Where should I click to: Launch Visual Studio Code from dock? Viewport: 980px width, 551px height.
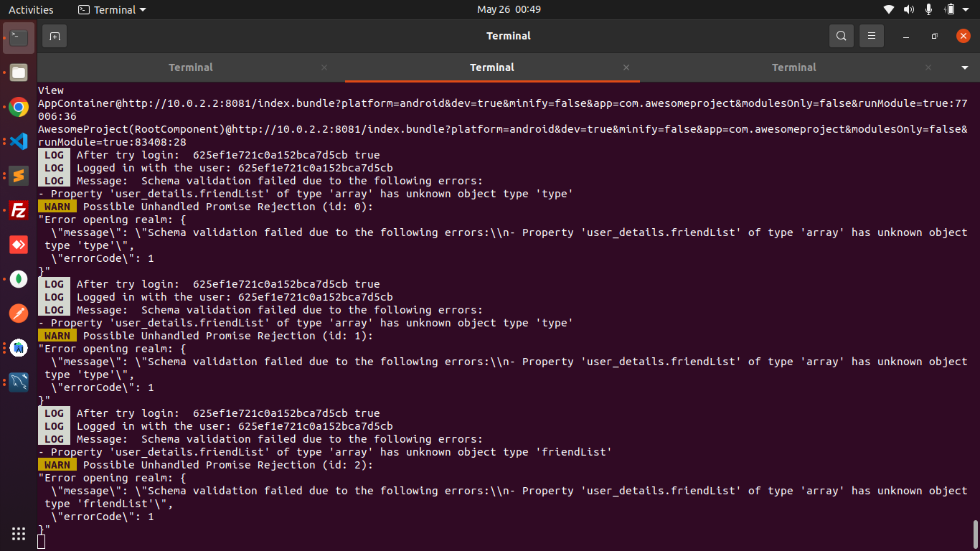19,141
